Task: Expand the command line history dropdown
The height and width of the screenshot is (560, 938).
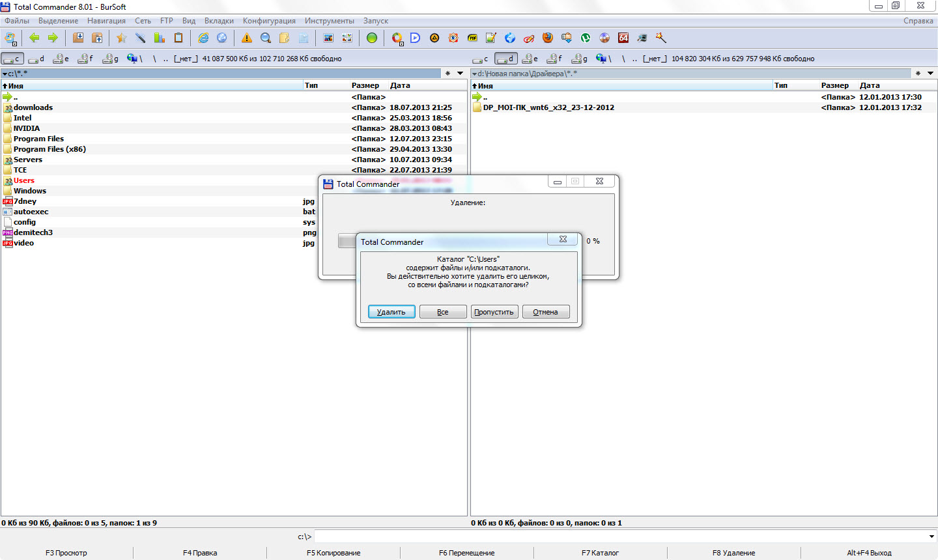Action: (x=931, y=537)
